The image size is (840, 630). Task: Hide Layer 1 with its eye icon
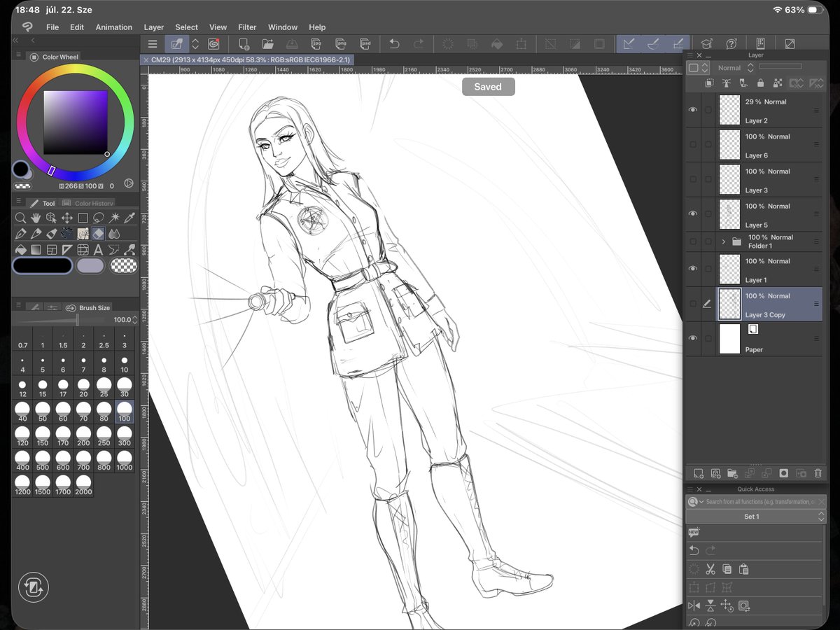pyautogui.click(x=693, y=269)
